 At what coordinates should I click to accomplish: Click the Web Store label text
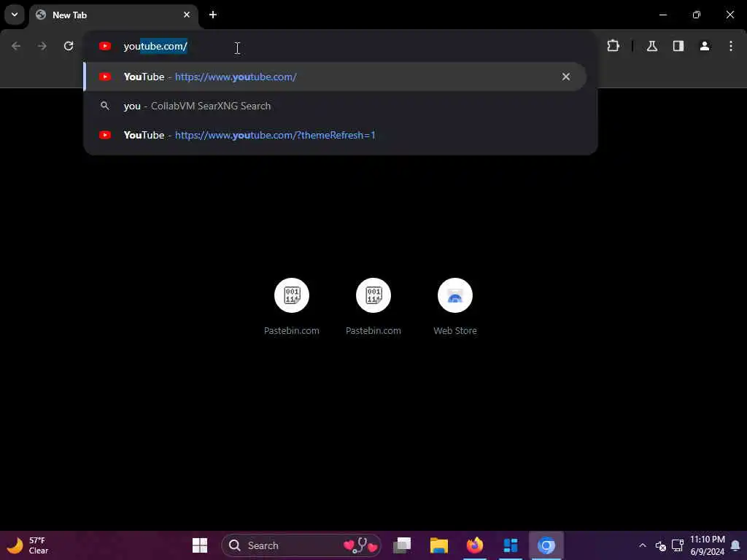(x=455, y=330)
